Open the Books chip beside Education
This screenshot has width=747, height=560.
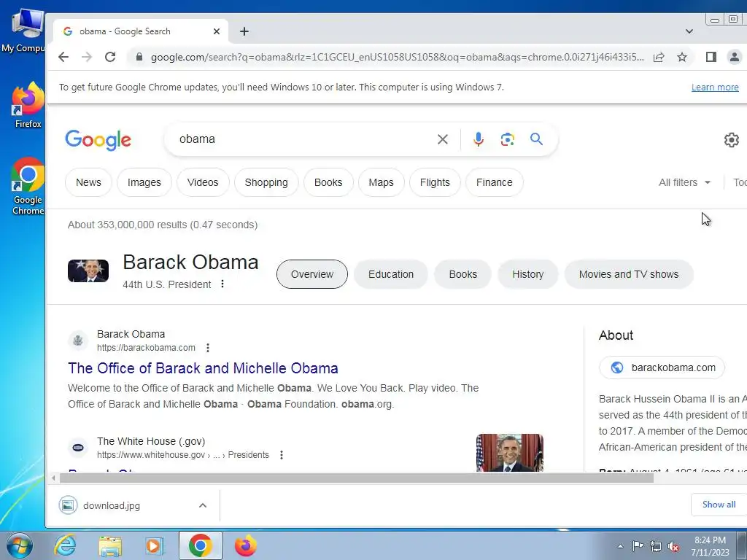point(463,274)
